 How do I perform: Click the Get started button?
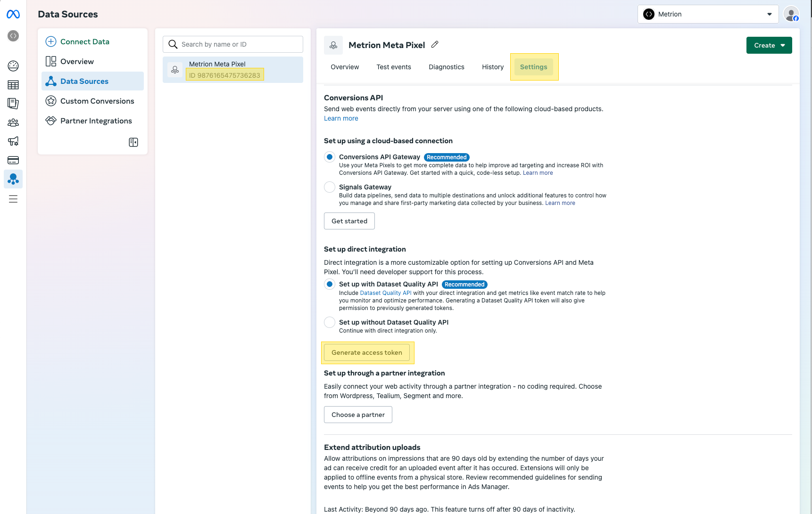349,221
